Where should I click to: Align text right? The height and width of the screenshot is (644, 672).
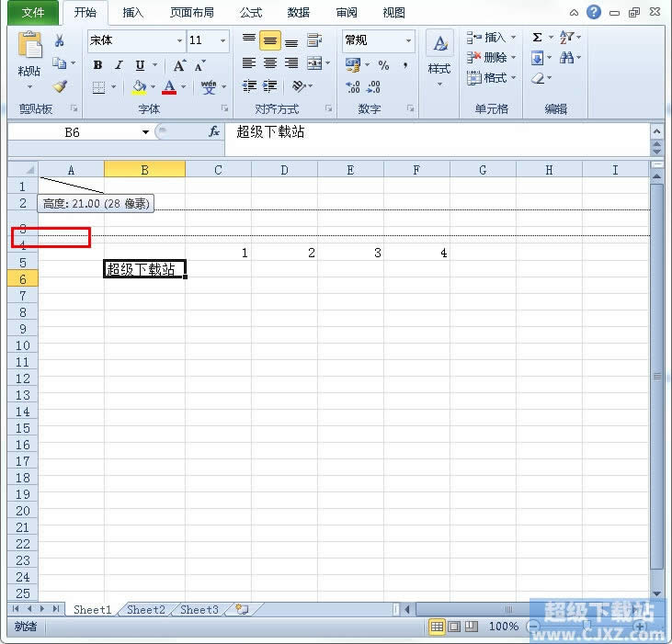click(x=291, y=63)
